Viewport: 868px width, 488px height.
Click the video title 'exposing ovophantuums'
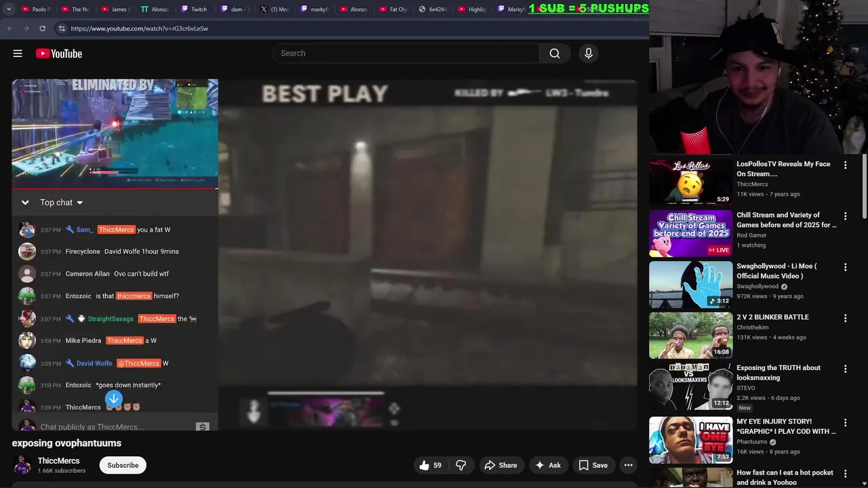click(66, 443)
